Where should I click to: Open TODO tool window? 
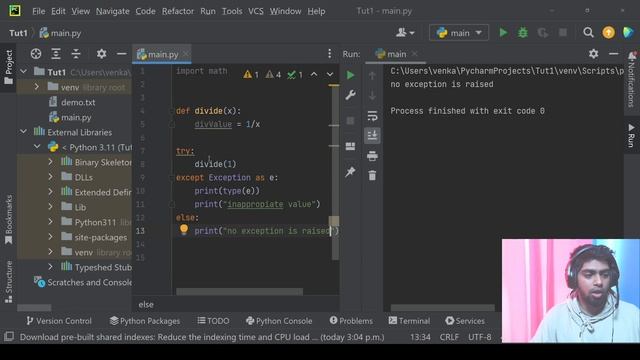(213, 321)
